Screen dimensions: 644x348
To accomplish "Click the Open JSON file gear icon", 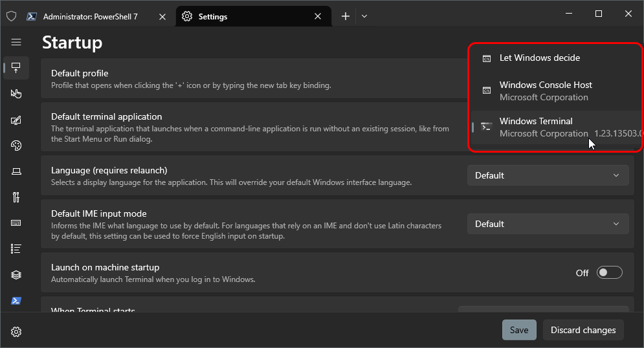I will pyautogui.click(x=16, y=332).
